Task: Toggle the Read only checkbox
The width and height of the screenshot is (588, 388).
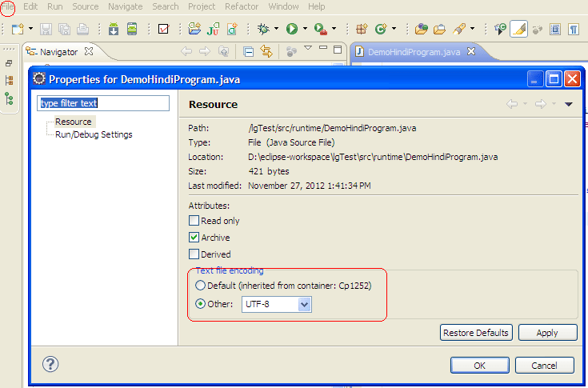Action: (x=194, y=221)
